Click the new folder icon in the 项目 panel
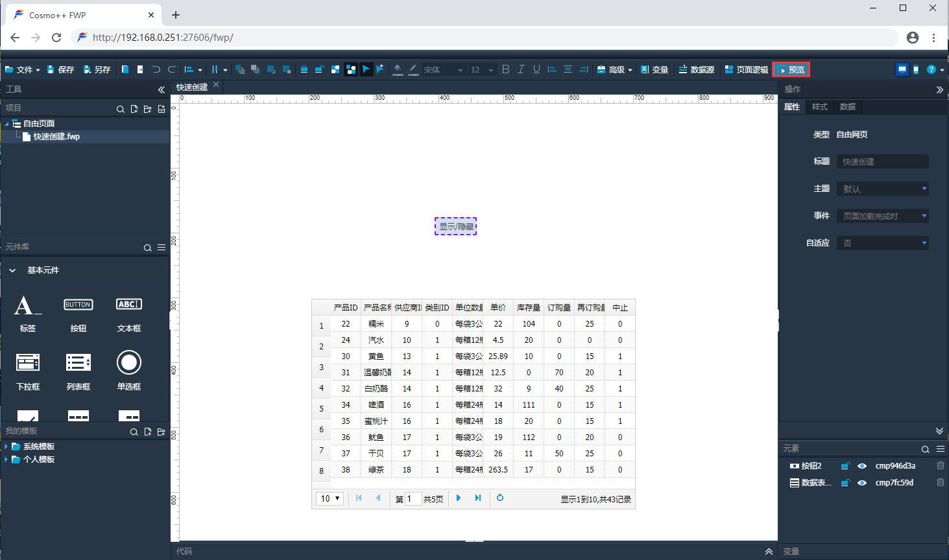Image resolution: width=949 pixels, height=560 pixels. pyautogui.click(x=147, y=109)
